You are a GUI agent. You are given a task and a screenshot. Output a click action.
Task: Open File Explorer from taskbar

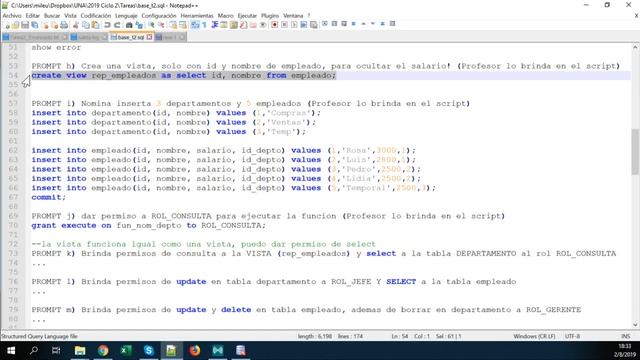[x=80, y=350]
